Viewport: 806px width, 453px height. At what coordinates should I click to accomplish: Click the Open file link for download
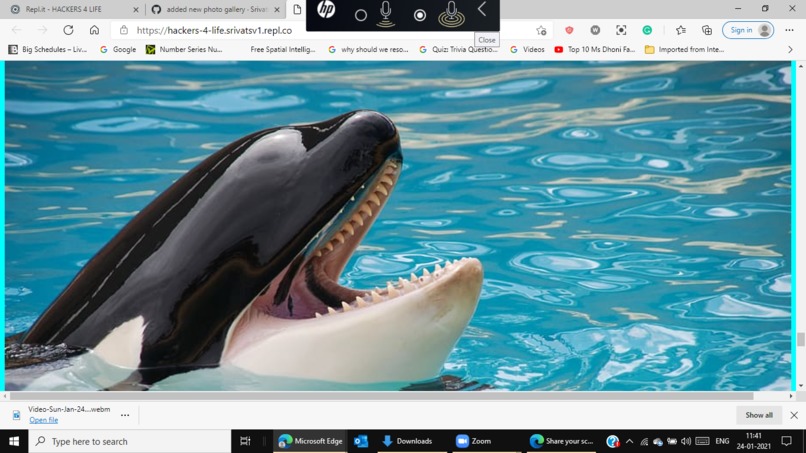(44, 420)
